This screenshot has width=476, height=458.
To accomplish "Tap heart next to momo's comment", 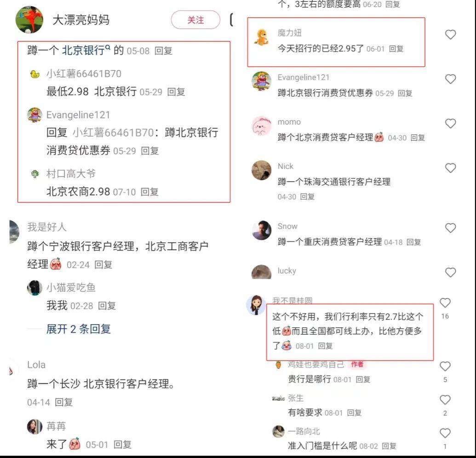I will click(x=451, y=124).
